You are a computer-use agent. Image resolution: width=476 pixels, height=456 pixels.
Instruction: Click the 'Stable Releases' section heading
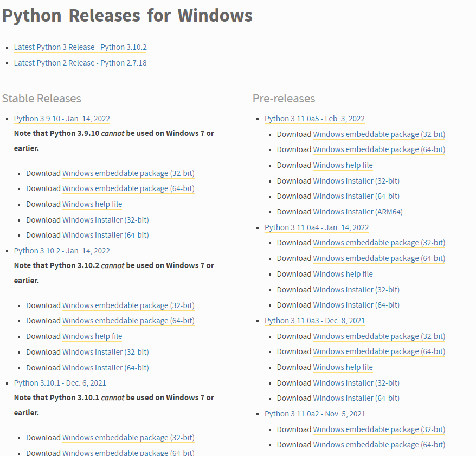click(x=42, y=99)
